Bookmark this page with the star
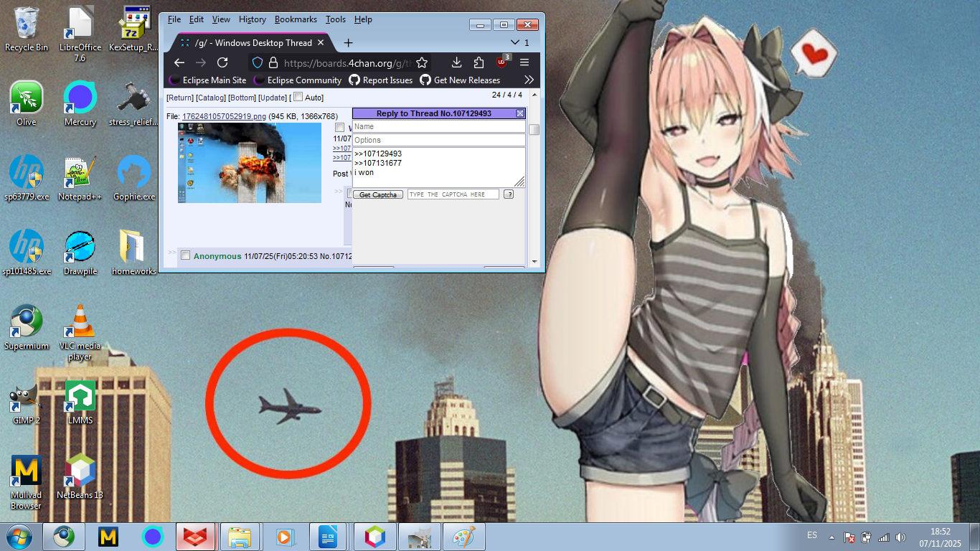Screen dimensions: 980x551 click(x=422, y=62)
